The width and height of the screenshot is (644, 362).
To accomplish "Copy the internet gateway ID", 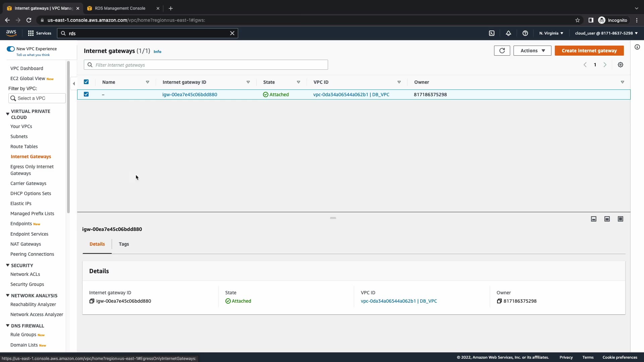I will [x=92, y=301].
